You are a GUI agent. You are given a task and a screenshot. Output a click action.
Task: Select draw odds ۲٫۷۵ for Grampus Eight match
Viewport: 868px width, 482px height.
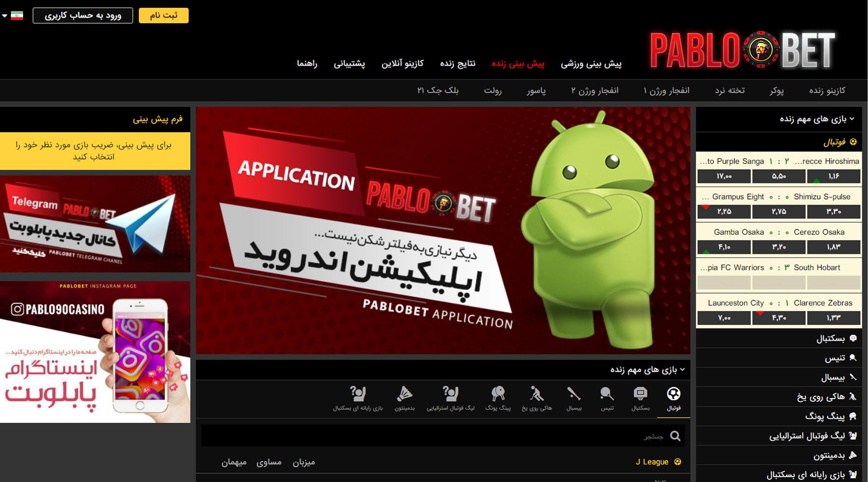tap(779, 212)
